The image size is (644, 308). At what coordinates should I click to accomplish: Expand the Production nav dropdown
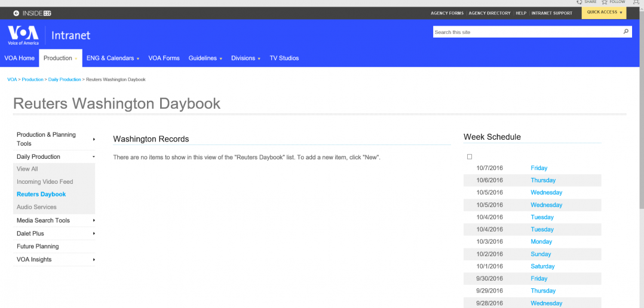coord(76,58)
